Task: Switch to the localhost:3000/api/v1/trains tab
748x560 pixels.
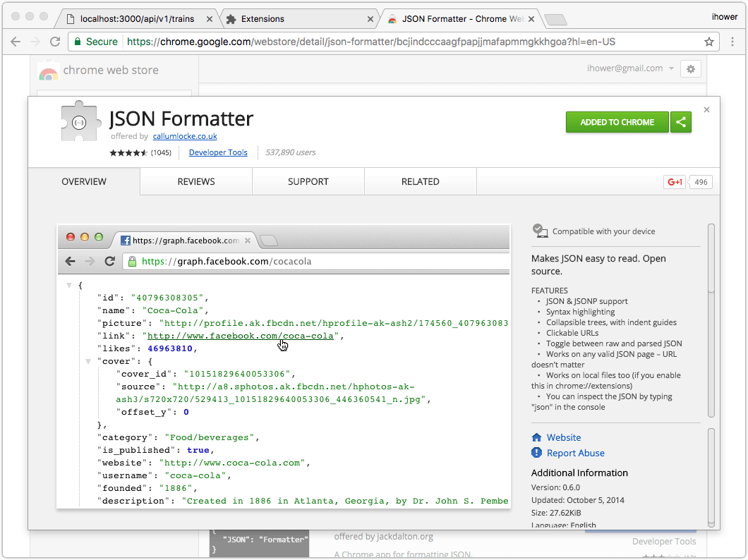Action: point(137,19)
